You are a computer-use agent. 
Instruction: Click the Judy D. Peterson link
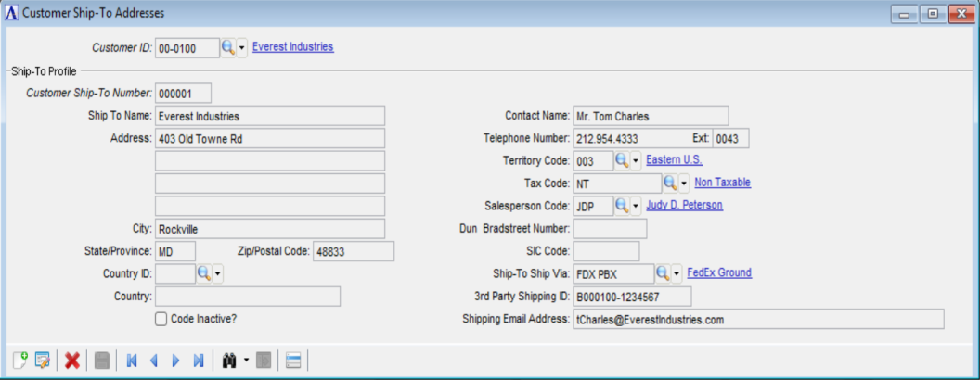tap(684, 205)
